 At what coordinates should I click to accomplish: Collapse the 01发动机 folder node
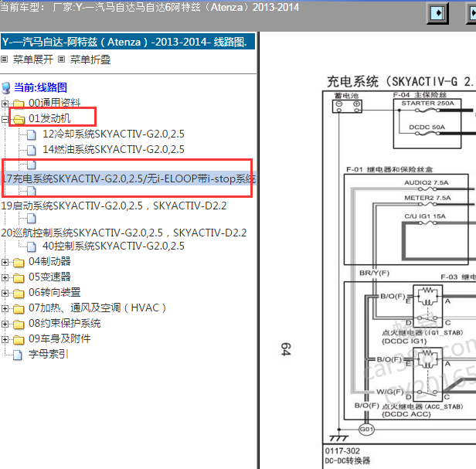click(5, 119)
